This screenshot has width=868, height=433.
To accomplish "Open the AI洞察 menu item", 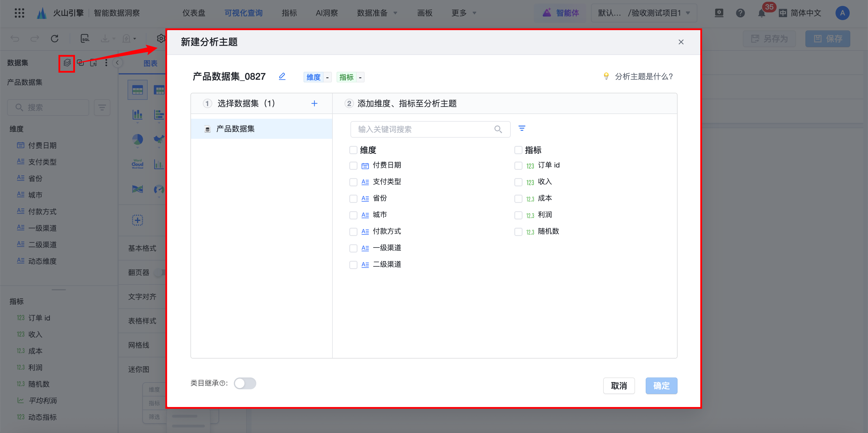I will [x=326, y=13].
